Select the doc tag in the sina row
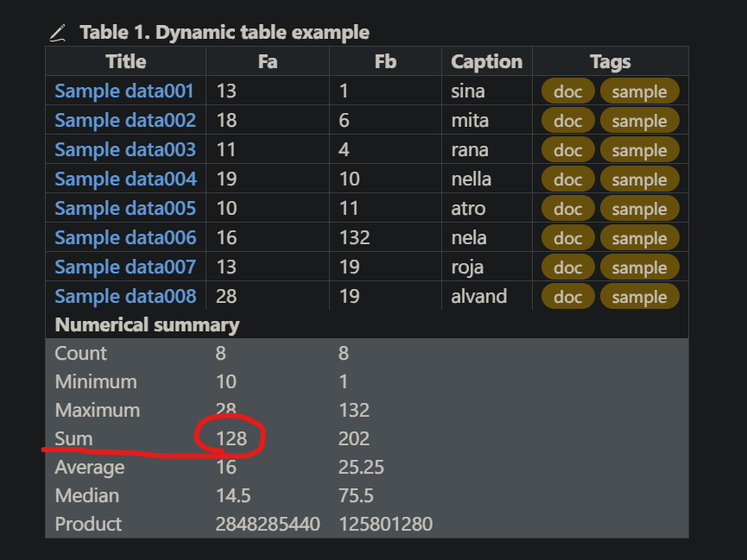The width and height of the screenshot is (747, 560). pyautogui.click(x=568, y=91)
